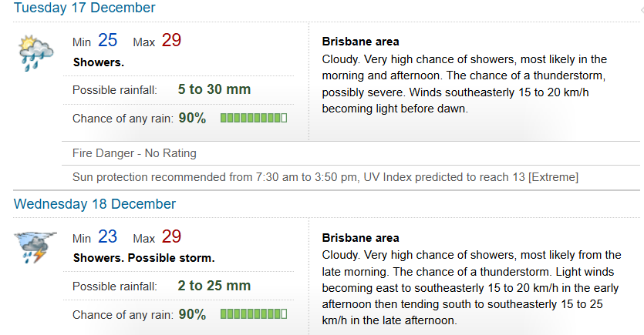Select Wednesday's minimum temperature 23
The height and width of the screenshot is (335, 644).
(x=108, y=236)
